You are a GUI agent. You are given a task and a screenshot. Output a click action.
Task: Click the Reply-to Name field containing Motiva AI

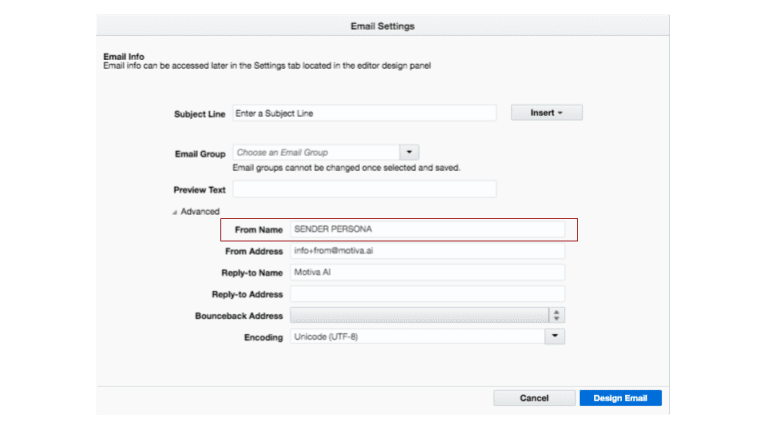point(427,272)
